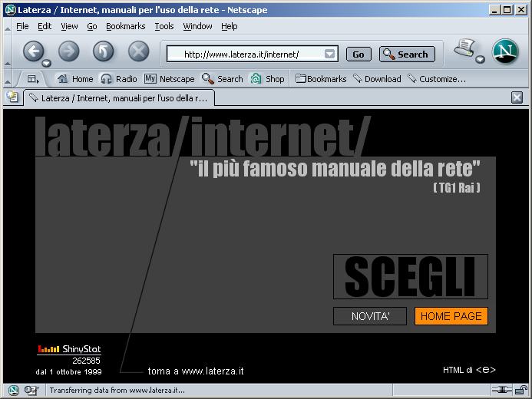Click the laterza/internet/ header logo
The height and width of the screenshot is (399, 532).
(202, 137)
